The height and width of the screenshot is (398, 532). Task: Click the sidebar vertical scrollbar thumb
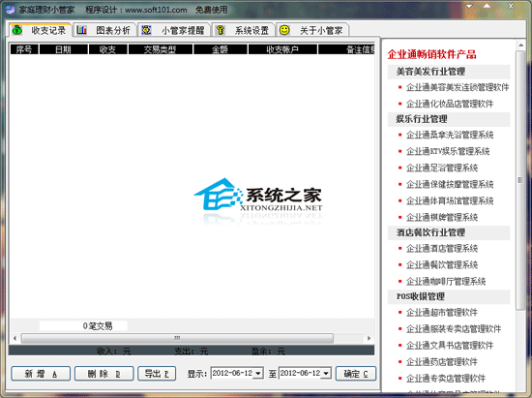[519, 180]
